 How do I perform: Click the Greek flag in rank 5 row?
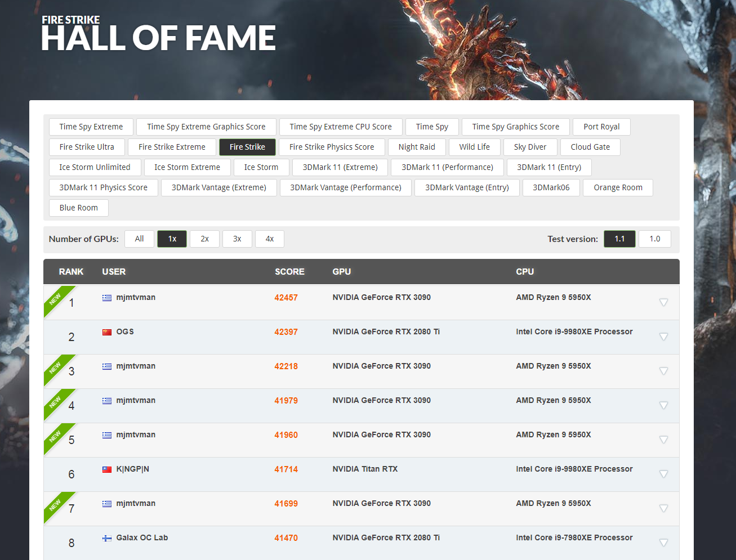point(107,435)
